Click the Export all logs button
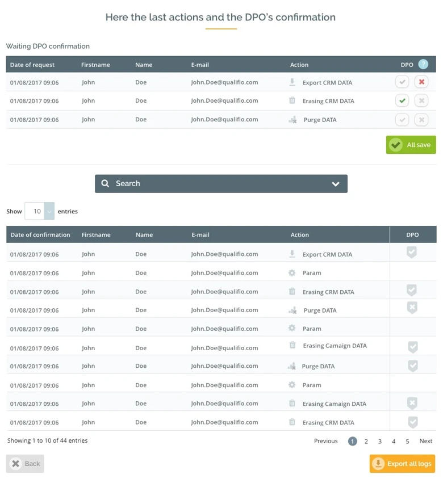 click(402, 464)
